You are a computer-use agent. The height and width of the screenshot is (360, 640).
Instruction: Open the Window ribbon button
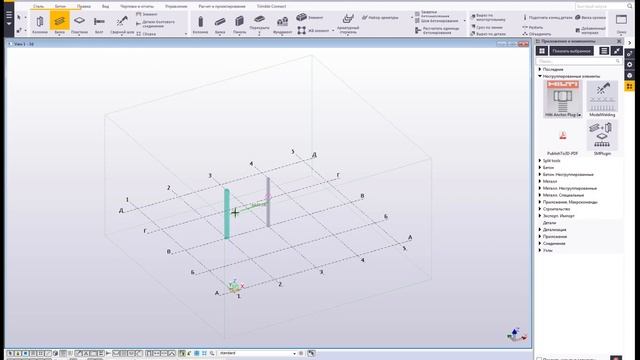[x=621, y=23]
